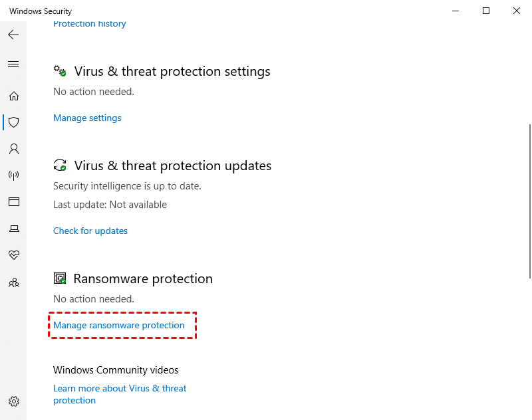Open Windows Security settings gear
This screenshot has width=532, height=420.
pos(13,401)
